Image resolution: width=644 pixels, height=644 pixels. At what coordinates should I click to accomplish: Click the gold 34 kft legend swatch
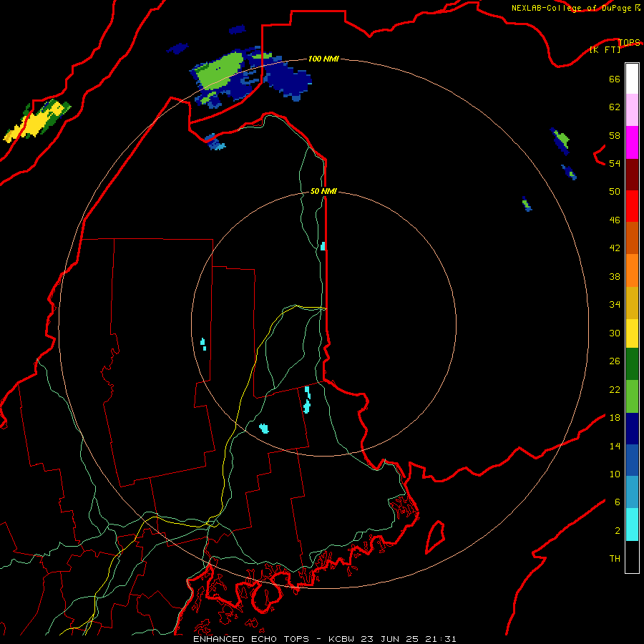coord(632,303)
